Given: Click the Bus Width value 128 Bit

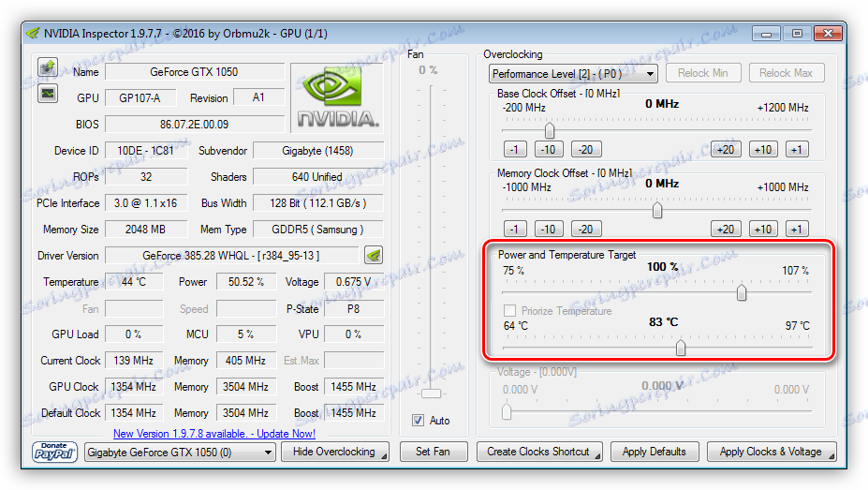Looking at the screenshot, I should (x=317, y=203).
